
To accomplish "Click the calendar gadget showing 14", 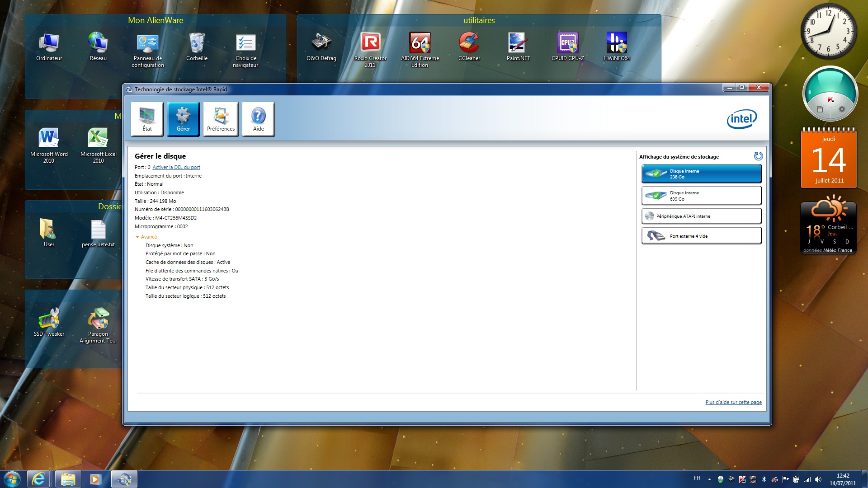I will (829, 157).
